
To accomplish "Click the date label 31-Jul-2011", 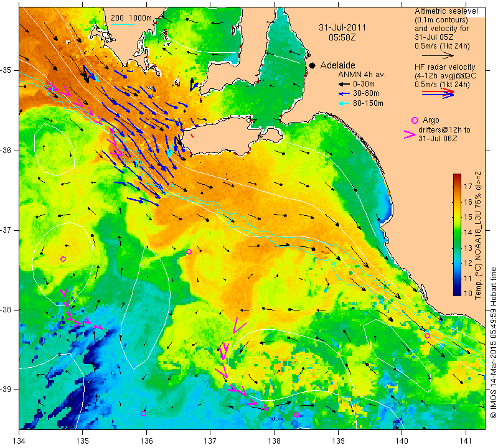I will (342, 27).
